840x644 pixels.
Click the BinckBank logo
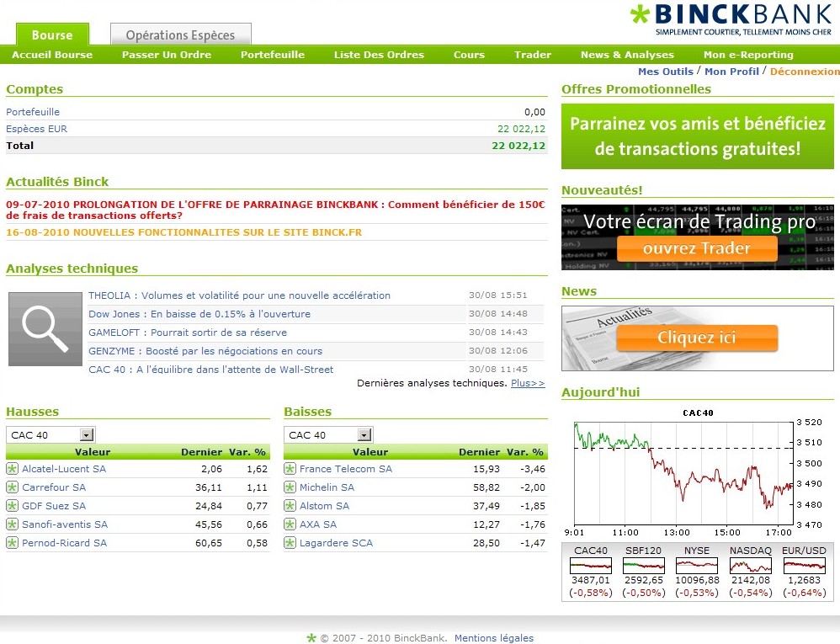731,20
